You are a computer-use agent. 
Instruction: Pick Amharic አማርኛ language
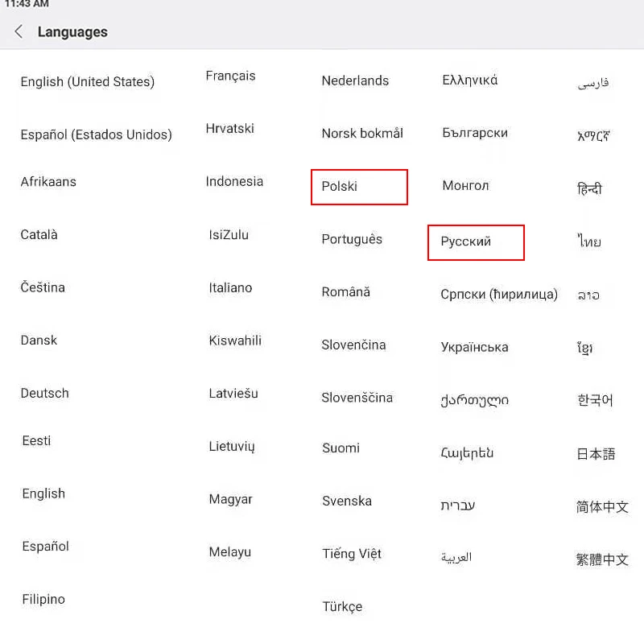tap(593, 135)
